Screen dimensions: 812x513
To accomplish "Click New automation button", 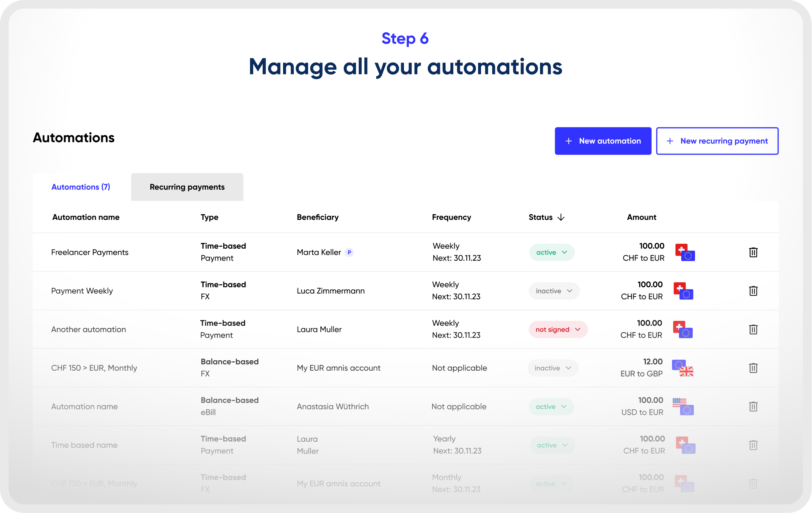I will point(603,141).
